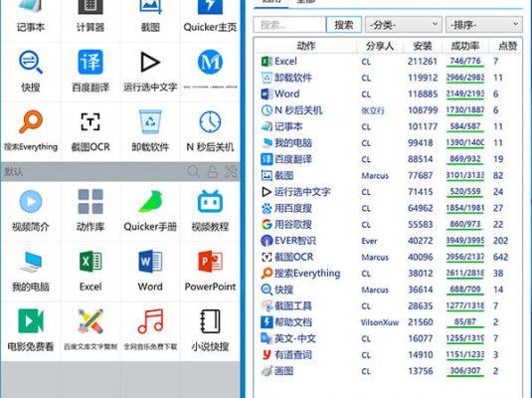Viewport: 532px width, 398px height.
Task: Click the 运行选中文字 play-arrow tile
Action: [150, 72]
